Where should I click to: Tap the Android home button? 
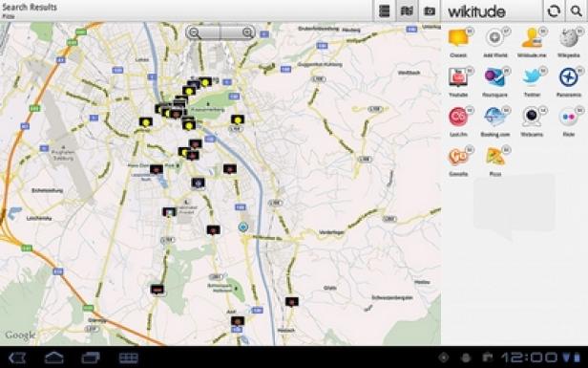pyautogui.click(x=54, y=357)
